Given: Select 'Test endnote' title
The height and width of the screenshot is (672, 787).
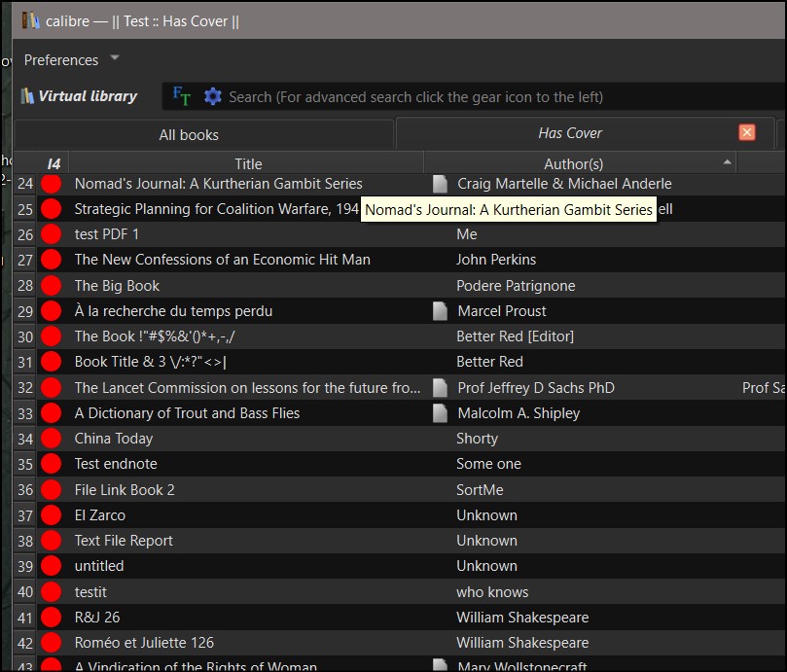Looking at the screenshot, I should click(x=116, y=464).
